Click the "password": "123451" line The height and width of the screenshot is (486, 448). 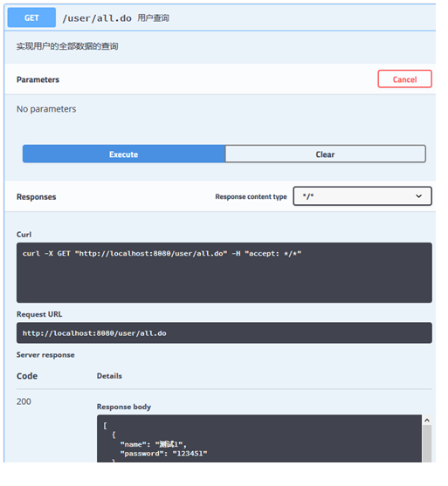[x=164, y=454]
